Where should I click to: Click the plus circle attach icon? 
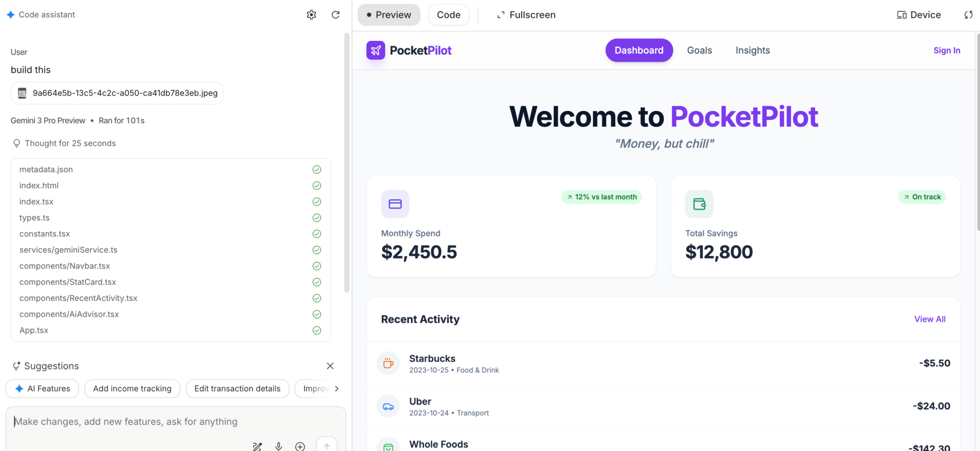[300, 446]
